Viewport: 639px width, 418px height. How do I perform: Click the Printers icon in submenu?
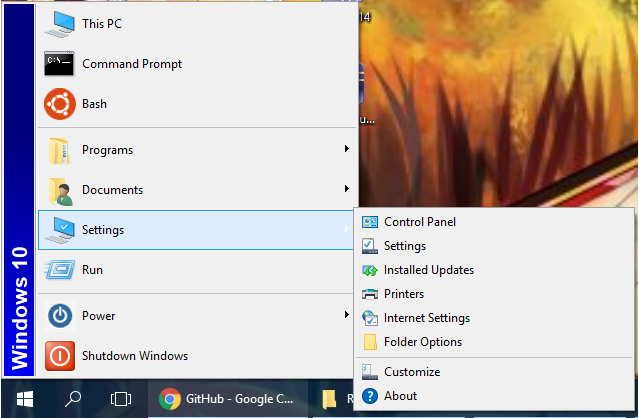370,294
